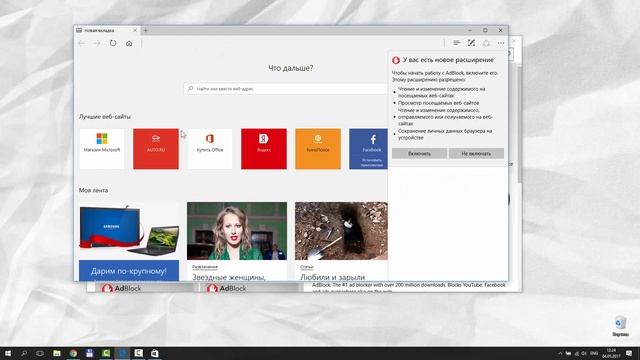Click the green Camtasia icon on taskbar
640x360 pixels.
tap(106, 353)
